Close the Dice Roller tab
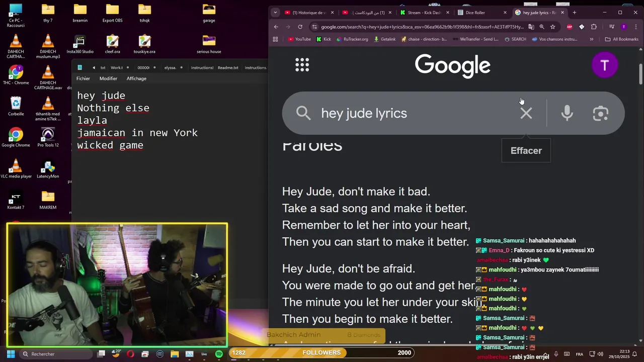 [505, 13]
